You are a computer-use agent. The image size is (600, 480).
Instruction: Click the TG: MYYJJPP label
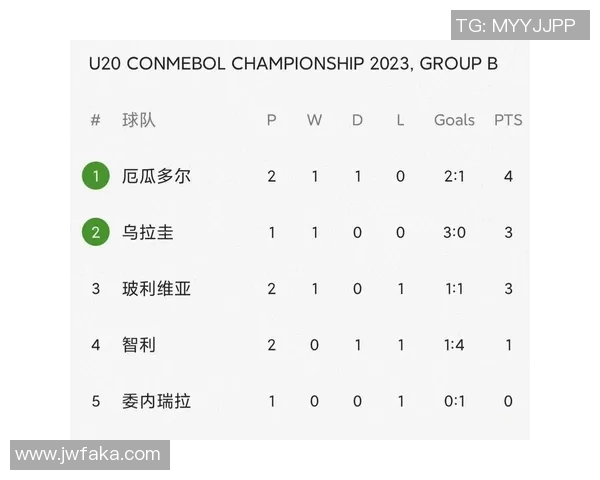[515, 25]
